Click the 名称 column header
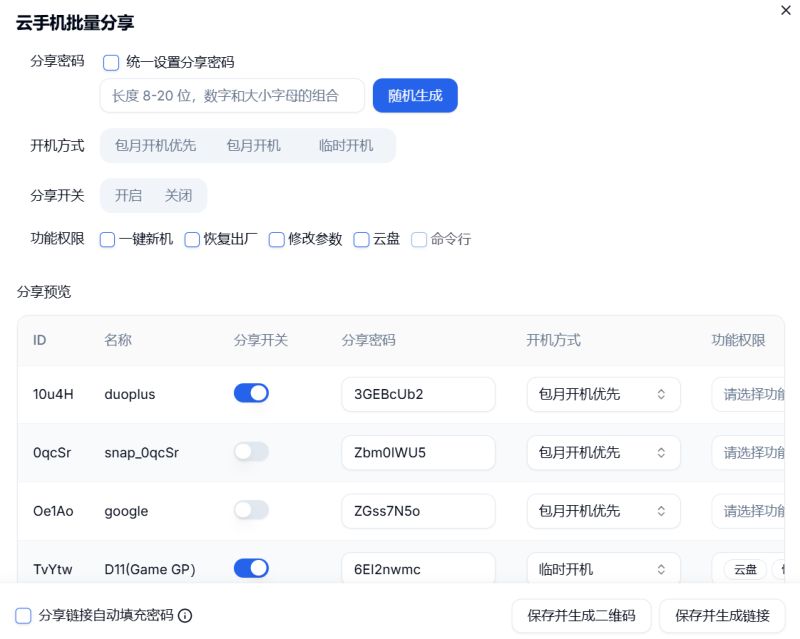The width and height of the screenshot is (800, 639). click(x=118, y=340)
